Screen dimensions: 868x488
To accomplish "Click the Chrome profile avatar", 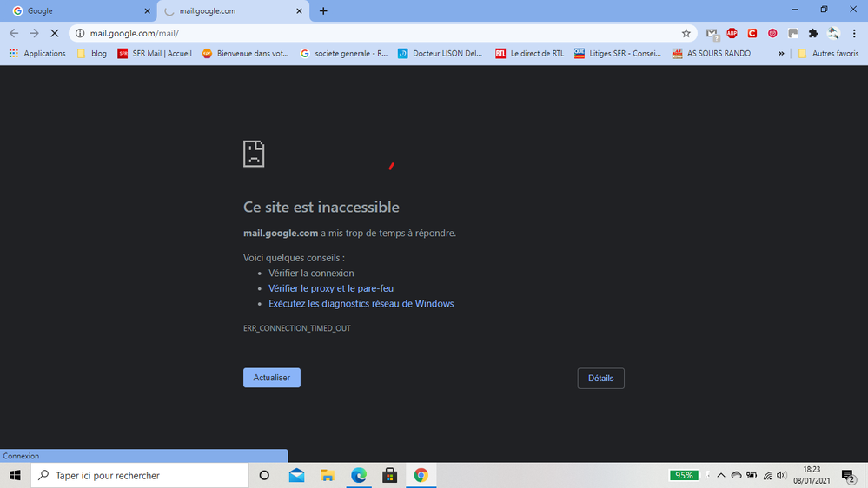I will (833, 33).
